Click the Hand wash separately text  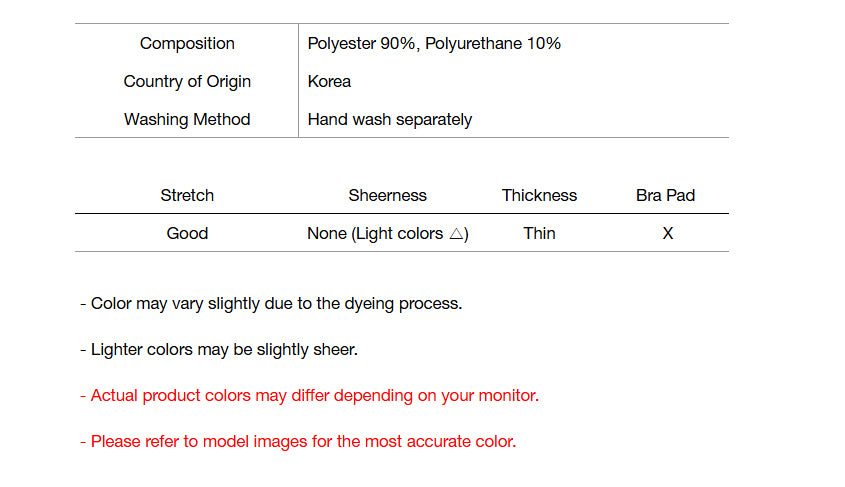tap(389, 119)
